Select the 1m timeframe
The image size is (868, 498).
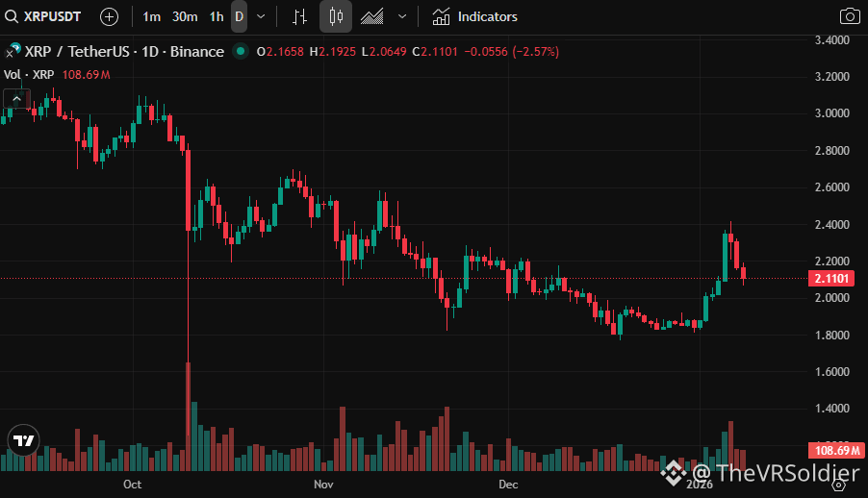[151, 16]
